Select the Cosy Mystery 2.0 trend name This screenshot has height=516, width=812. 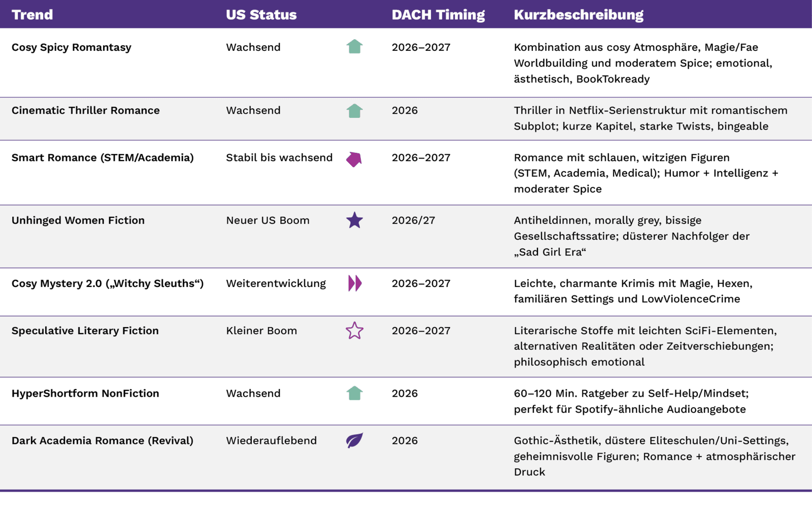[108, 283]
